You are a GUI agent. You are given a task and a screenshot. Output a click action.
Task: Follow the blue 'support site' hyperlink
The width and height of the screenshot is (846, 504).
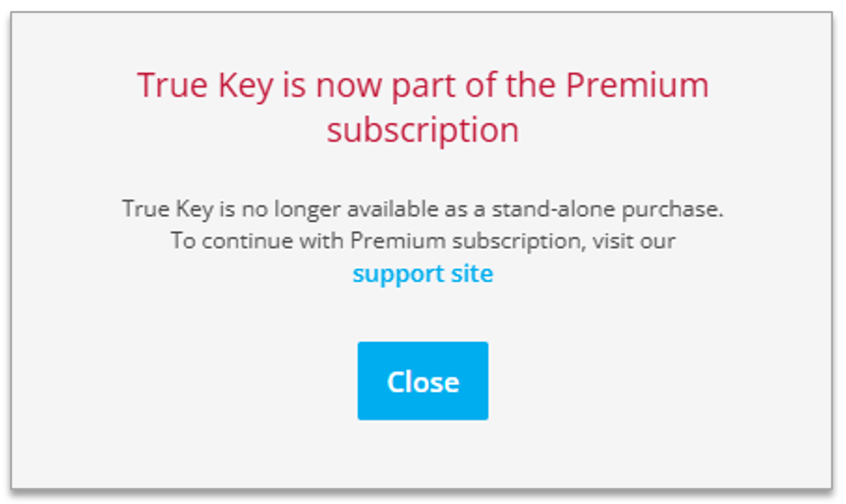[423, 273]
